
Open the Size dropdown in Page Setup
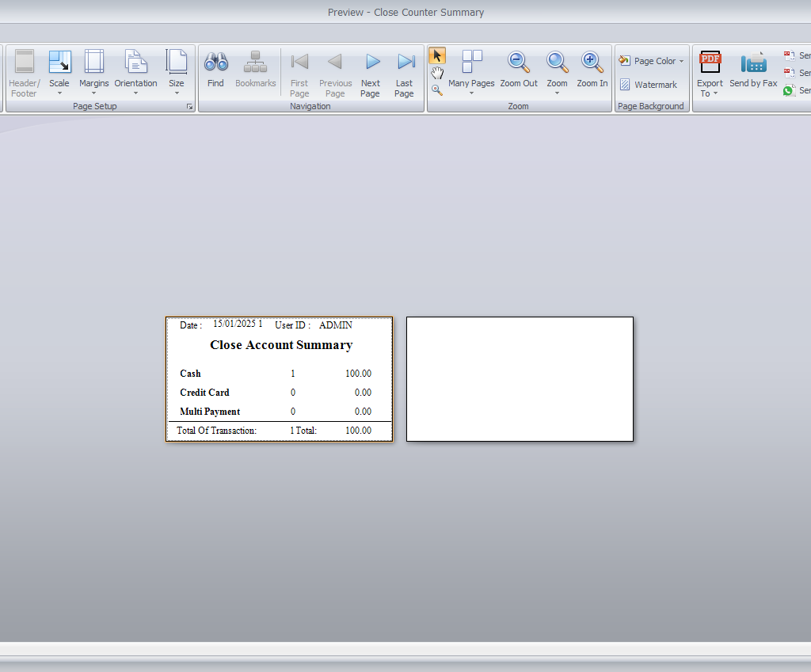[x=177, y=70]
